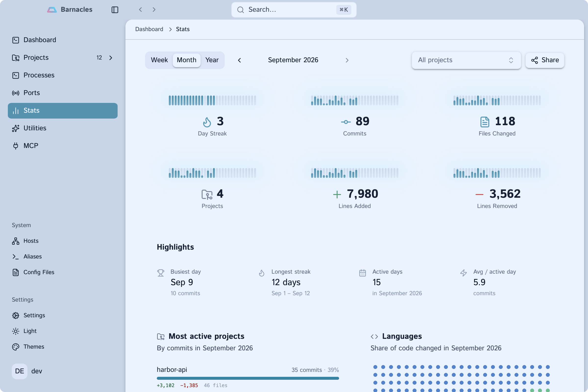Select the Week tab

[159, 60]
